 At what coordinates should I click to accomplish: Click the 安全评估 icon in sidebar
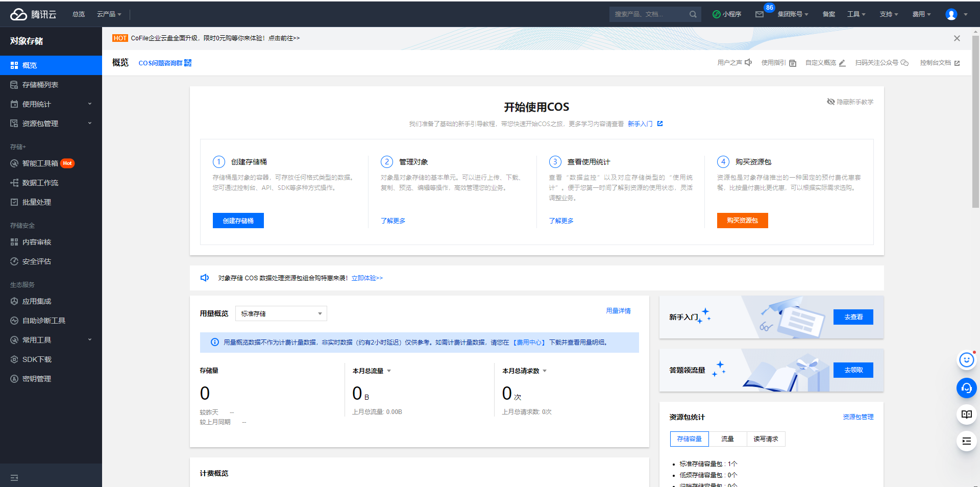(14, 261)
